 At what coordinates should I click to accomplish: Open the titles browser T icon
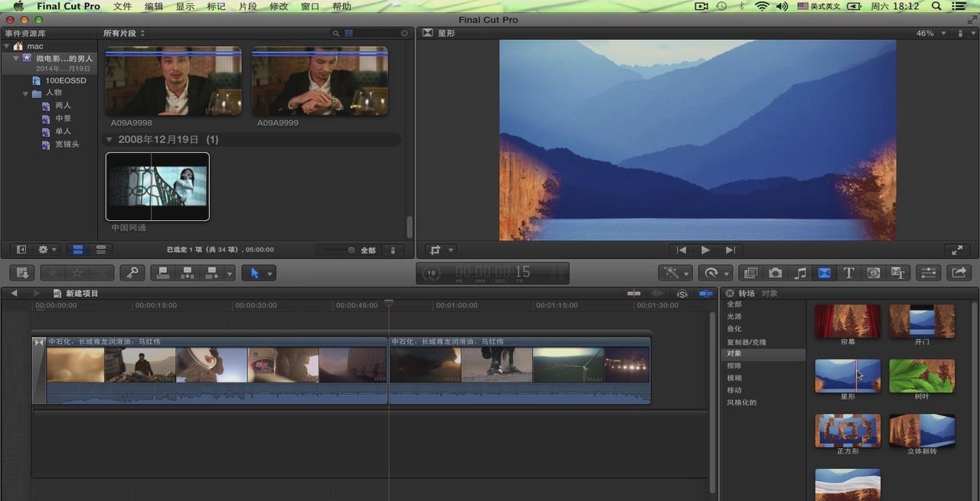(x=849, y=273)
